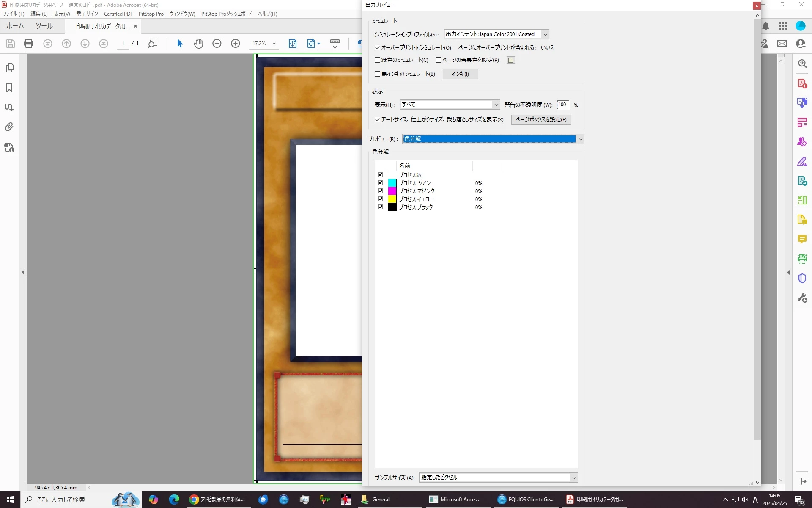Click the zoom in plus icon
The image size is (812, 508).
coord(236,44)
